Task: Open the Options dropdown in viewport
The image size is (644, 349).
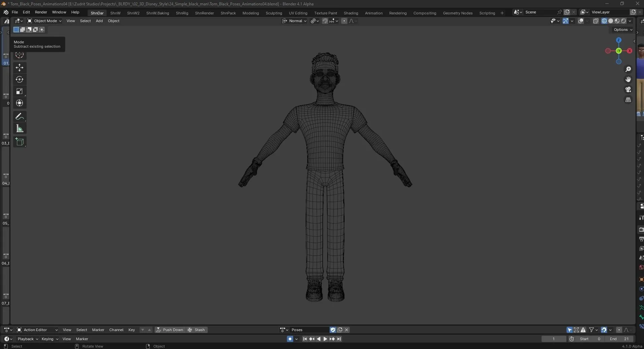Action: [x=622, y=30]
